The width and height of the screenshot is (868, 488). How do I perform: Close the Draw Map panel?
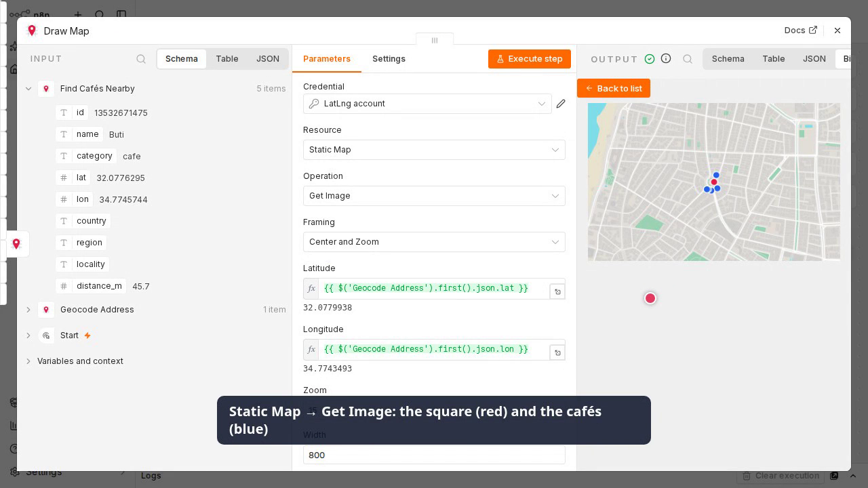click(x=837, y=30)
